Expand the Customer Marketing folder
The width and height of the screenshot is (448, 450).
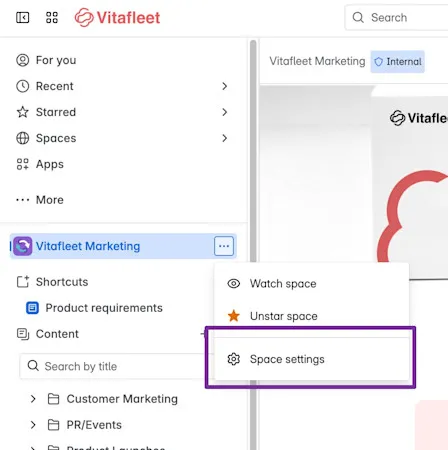pos(33,399)
